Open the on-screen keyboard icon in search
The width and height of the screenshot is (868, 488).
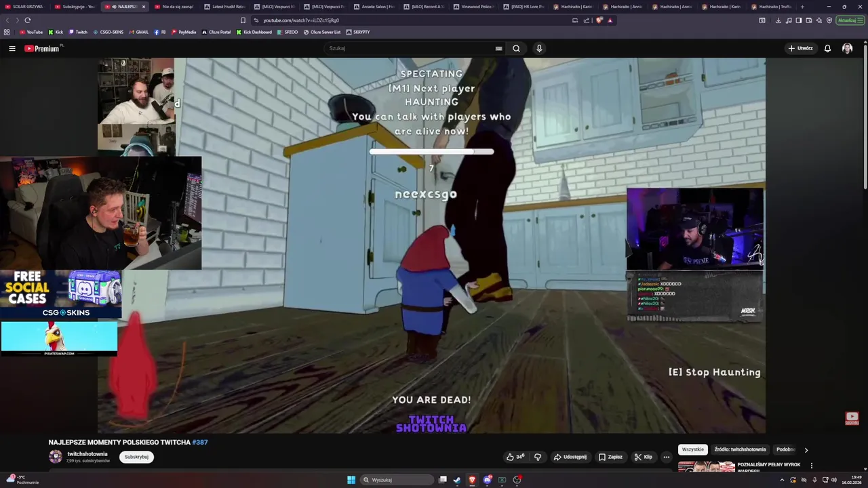(498, 48)
